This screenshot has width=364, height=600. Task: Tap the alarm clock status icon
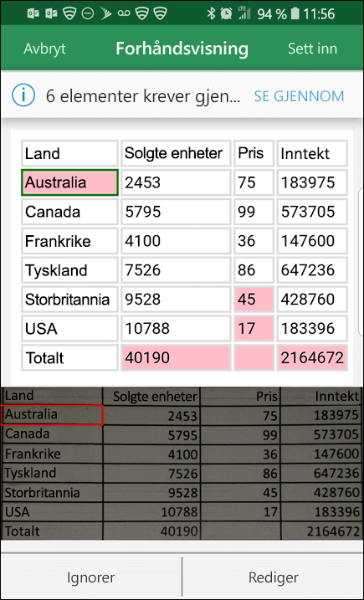(226, 13)
